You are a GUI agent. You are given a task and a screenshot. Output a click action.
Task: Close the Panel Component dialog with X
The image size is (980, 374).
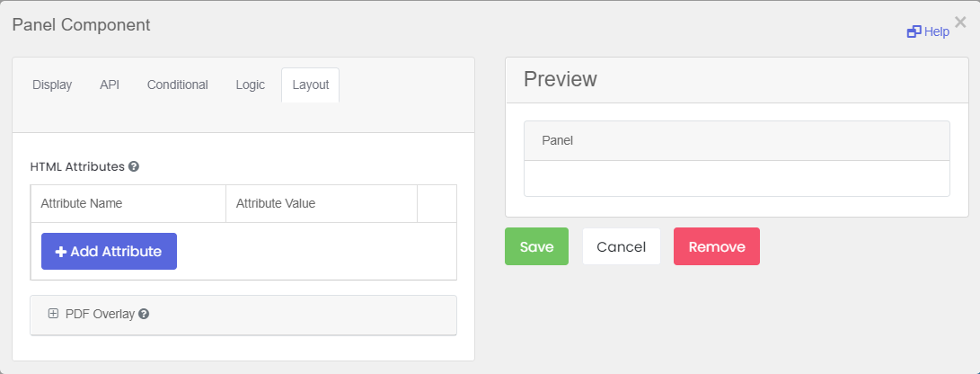[x=960, y=22]
